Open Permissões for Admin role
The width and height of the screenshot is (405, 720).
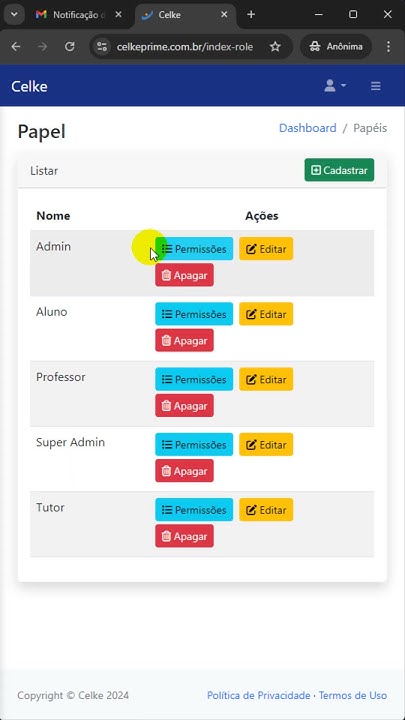click(194, 249)
